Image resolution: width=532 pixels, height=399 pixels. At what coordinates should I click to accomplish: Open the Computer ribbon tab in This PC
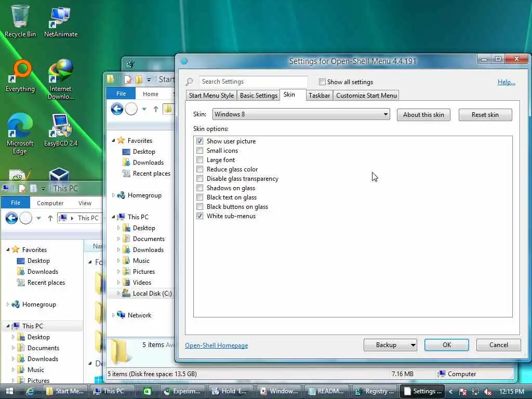(50, 203)
